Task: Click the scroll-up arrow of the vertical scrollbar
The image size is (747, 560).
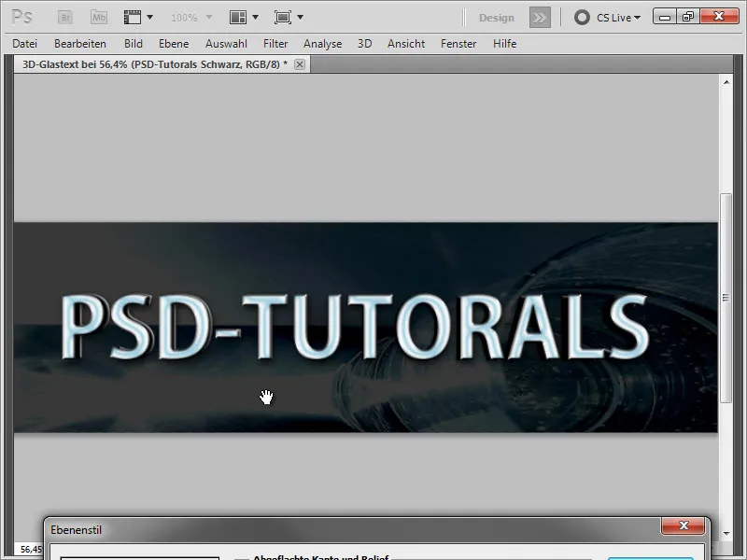Action: pyautogui.click(x=726, y=82)
